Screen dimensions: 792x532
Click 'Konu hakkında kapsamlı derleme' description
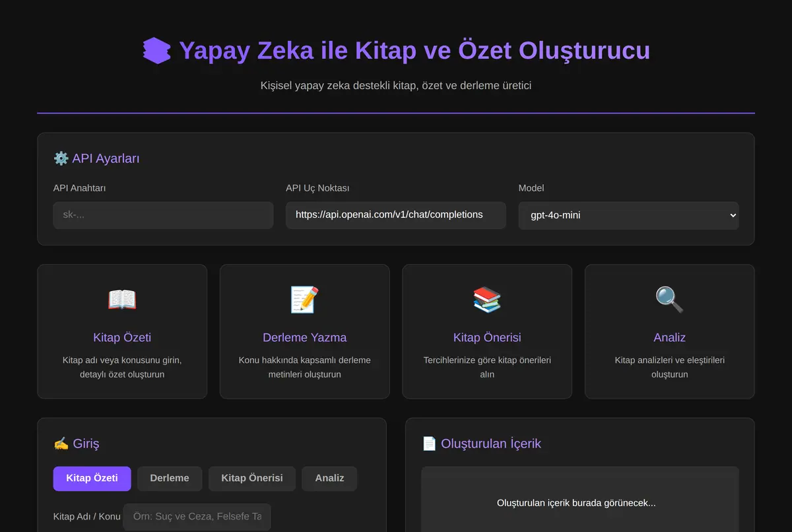(x=304, y=368)
